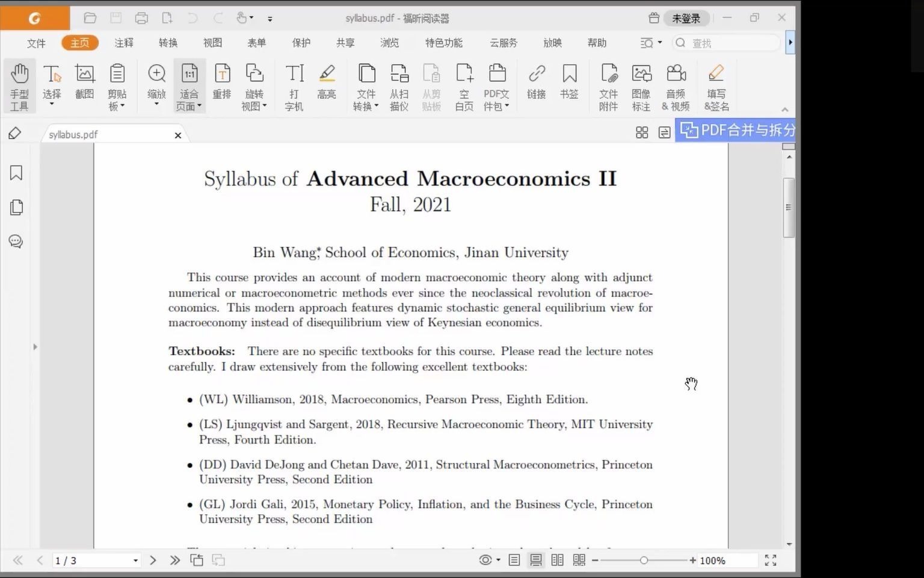The height and width of the screenshot is (578, 924).
Task: Toggle single page view mode
Action: (514, 560)
